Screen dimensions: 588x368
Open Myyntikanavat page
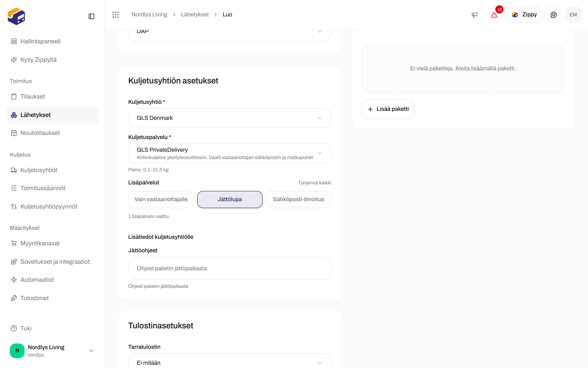52,243
